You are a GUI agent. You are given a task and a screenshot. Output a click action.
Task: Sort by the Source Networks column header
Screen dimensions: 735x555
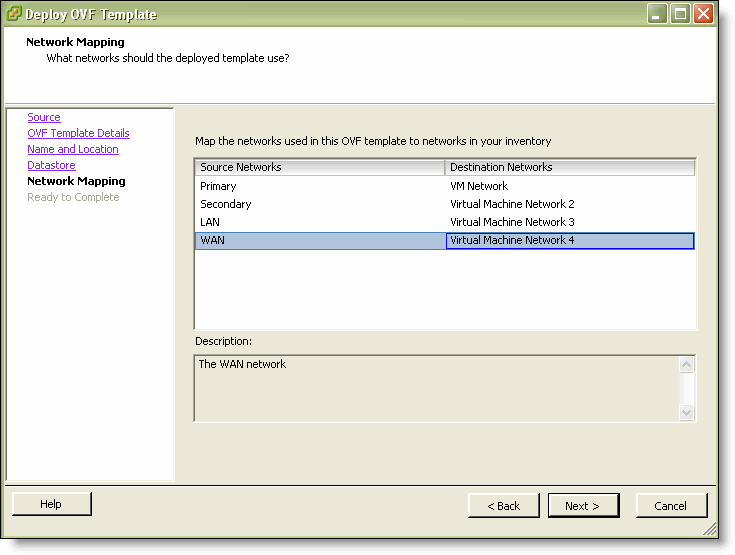click(320, 167)
